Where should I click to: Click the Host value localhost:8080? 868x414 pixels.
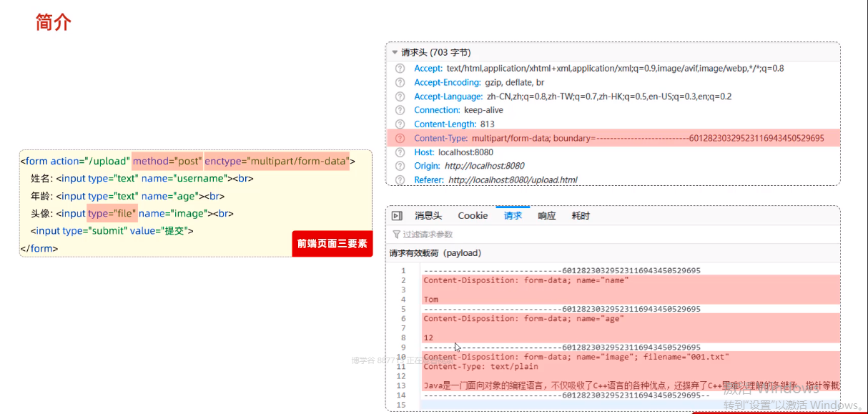tap(465, 152)
